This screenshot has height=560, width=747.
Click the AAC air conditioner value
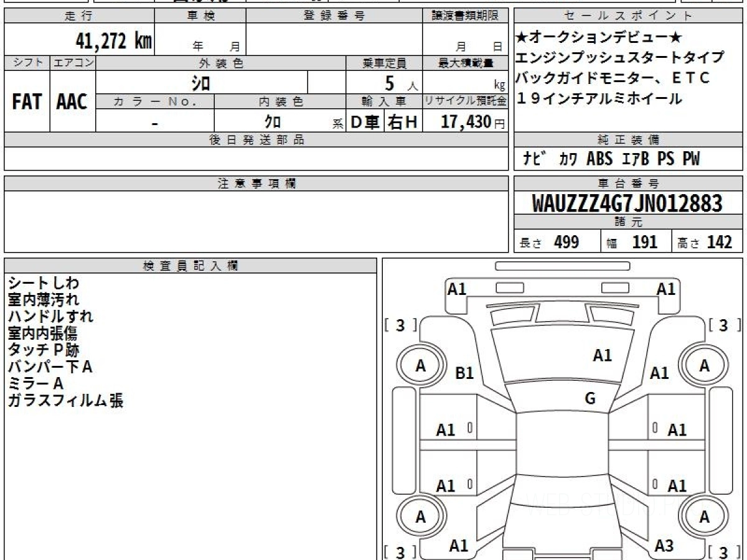pos(72,102)
